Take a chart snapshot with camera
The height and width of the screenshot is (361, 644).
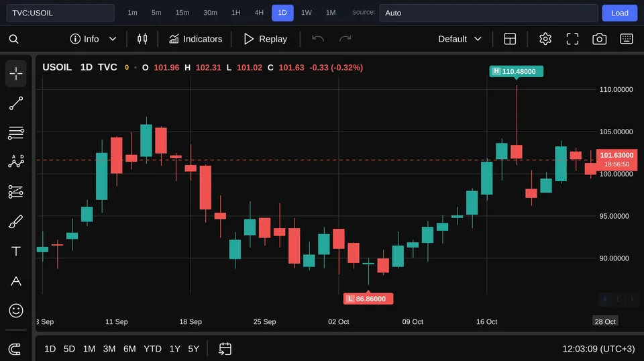pos(599,39)
